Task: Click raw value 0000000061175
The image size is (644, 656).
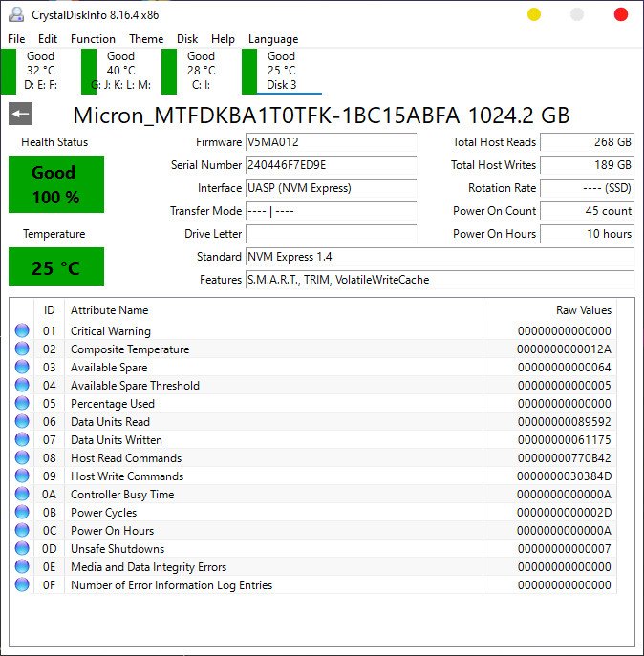Action: click(564, 439)
